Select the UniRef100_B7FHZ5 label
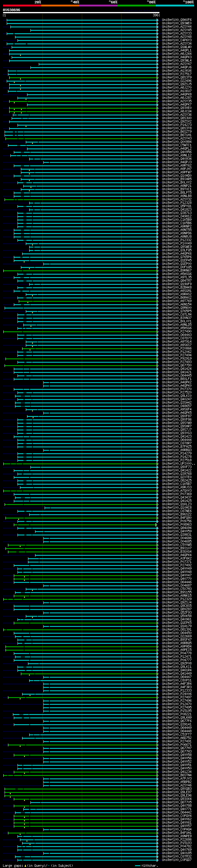This screenshot has width=197, height=868. point(177,447)
